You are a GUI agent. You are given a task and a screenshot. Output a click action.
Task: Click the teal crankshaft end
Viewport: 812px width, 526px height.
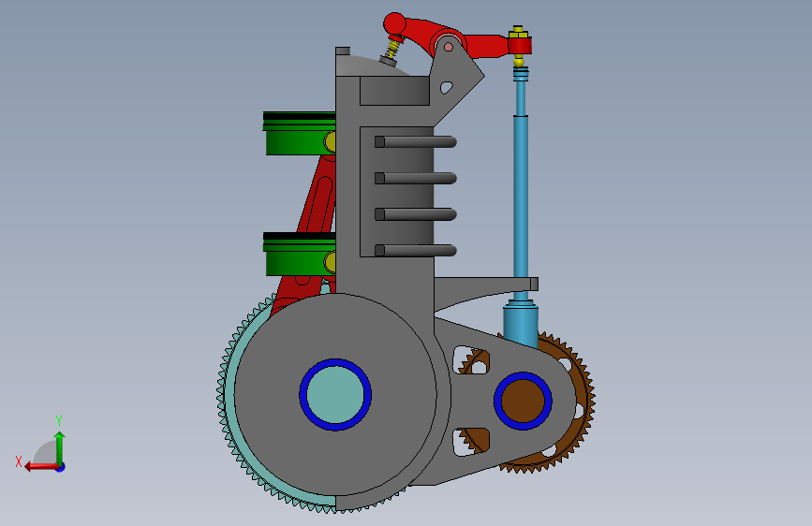pos(335,394)
